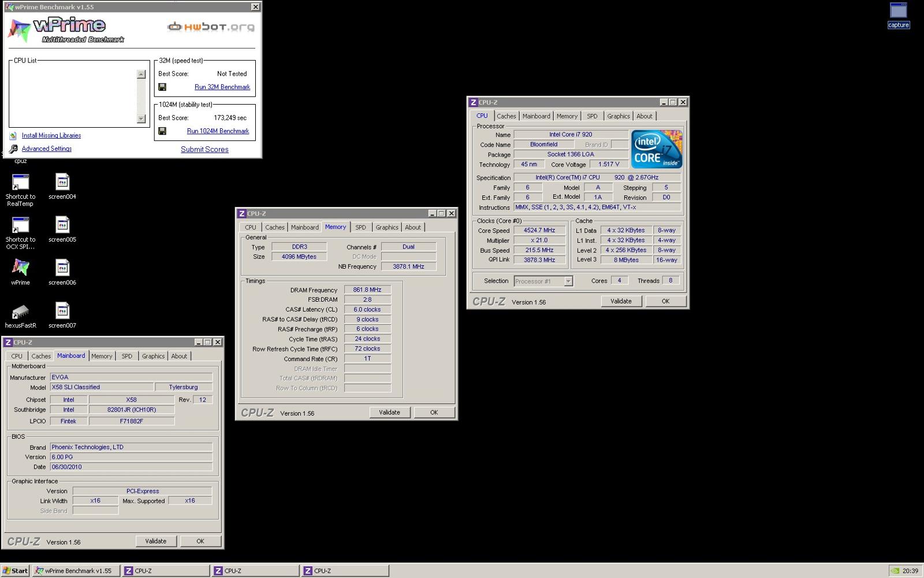
Task: Open Install Missing Libraries link
Action: (51, 136)
